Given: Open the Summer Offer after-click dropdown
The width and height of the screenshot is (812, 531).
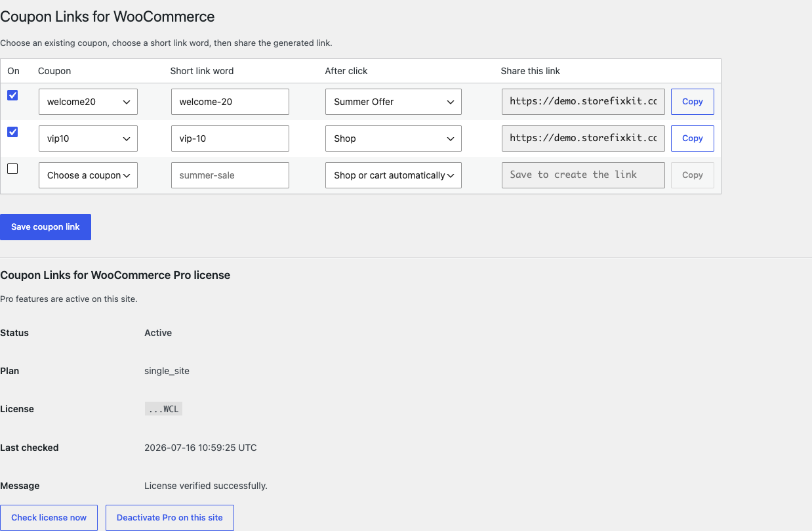Looking at the screenshot, I should pyautogui.click(x=394, y=102).
